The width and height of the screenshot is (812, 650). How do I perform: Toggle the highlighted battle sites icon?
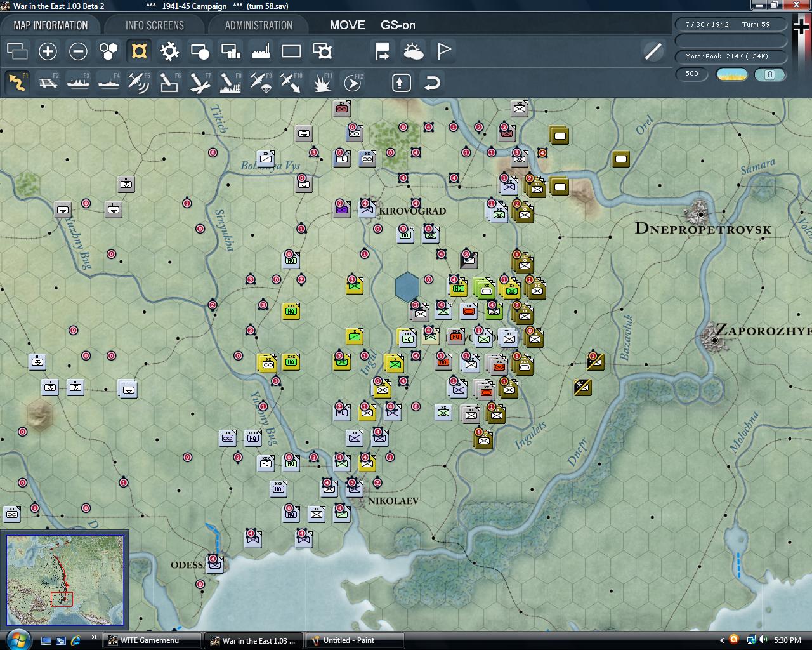coord(139,51)
